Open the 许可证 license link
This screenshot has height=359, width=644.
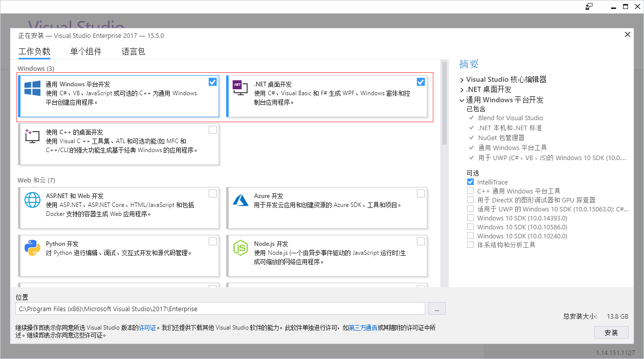(x=147, y=328)
